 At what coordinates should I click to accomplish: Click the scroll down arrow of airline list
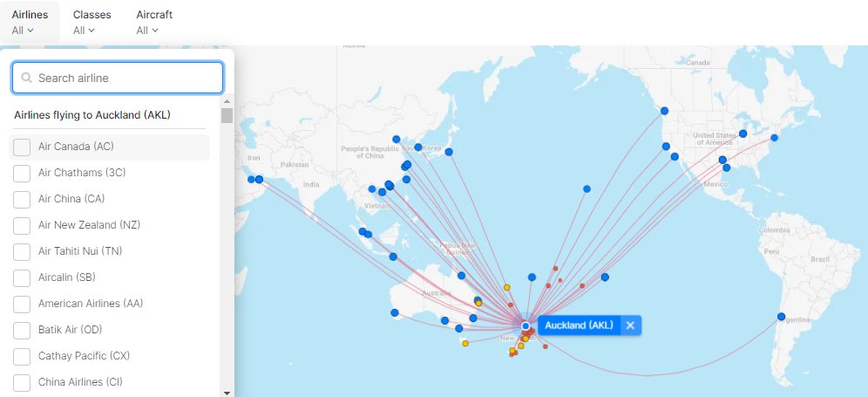pyautogui.click(x=227, y=393)
